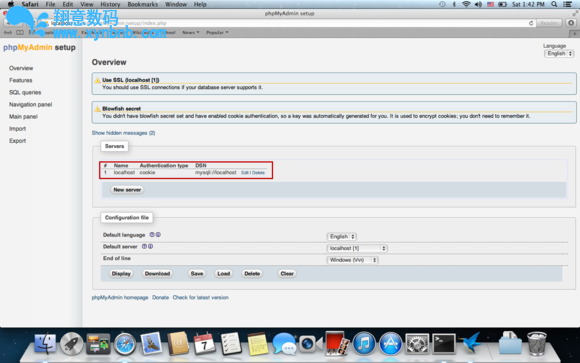Go to SQL queries in the sidebar

click(25, 93)
